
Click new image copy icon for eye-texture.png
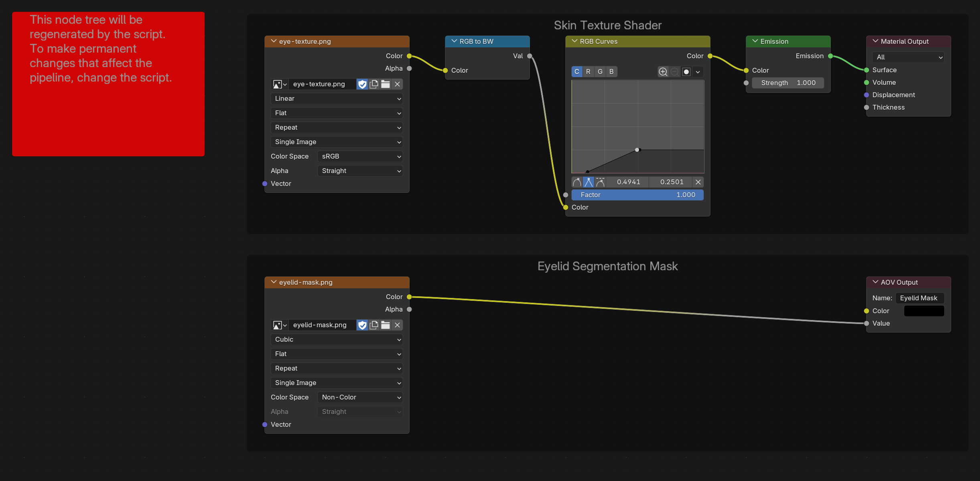coord(374,84)
